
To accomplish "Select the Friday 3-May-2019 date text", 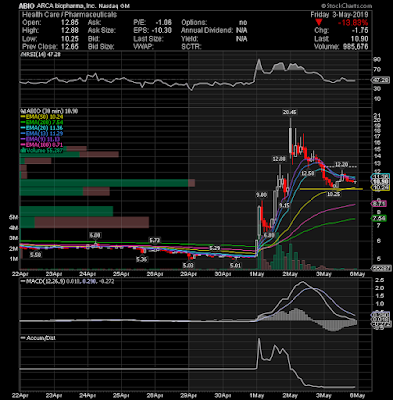I will pos(339,15).
